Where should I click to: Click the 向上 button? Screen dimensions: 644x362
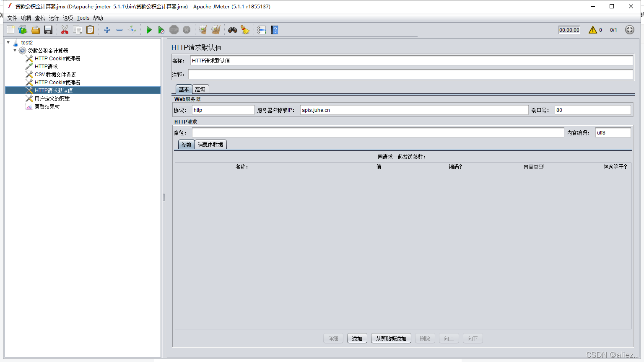pos(449,339)
